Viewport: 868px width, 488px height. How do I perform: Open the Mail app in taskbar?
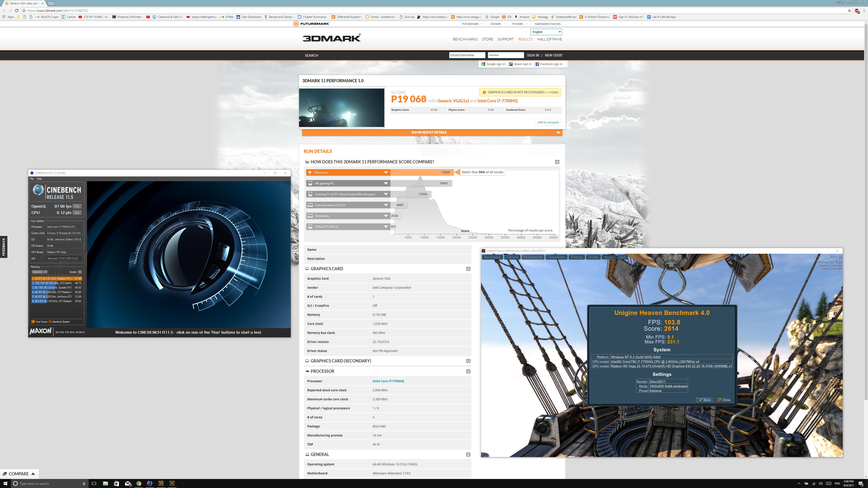pos(128,483)
